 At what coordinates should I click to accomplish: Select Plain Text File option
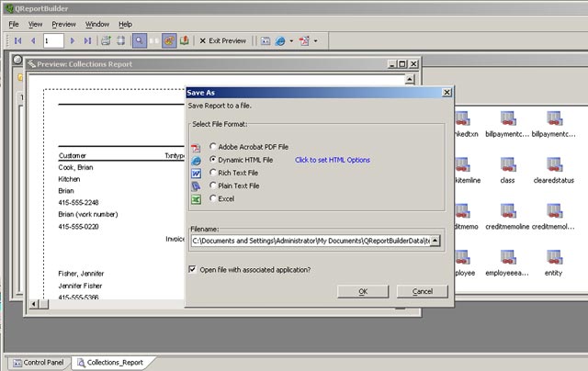tap(235, 185)
